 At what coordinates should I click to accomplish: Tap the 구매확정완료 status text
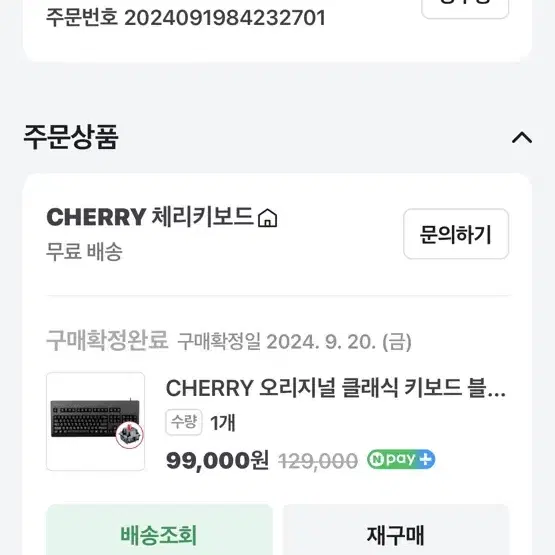click(107, 340)
